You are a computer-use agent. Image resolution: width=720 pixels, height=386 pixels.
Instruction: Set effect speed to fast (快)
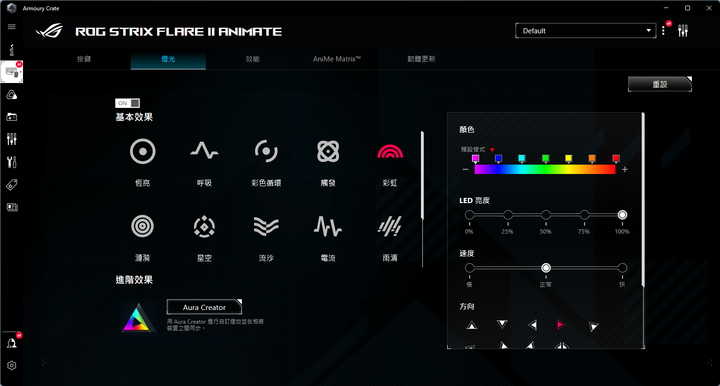(x=622, y=268)
